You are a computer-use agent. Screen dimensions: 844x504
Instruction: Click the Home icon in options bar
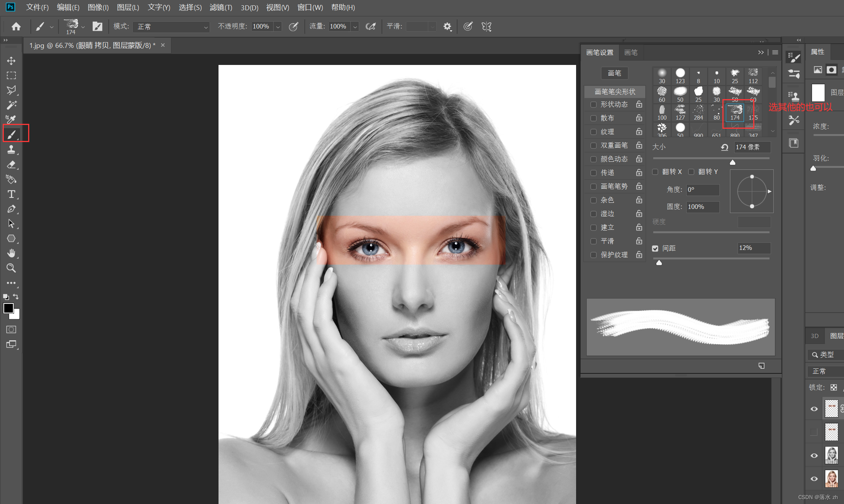click(16, 27)
